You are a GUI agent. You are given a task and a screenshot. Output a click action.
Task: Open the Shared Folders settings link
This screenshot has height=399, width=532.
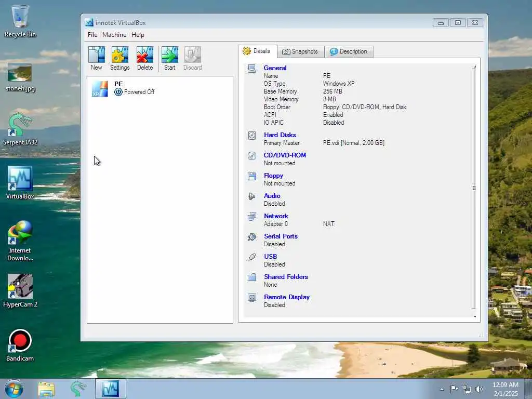(x=286, y=277)
